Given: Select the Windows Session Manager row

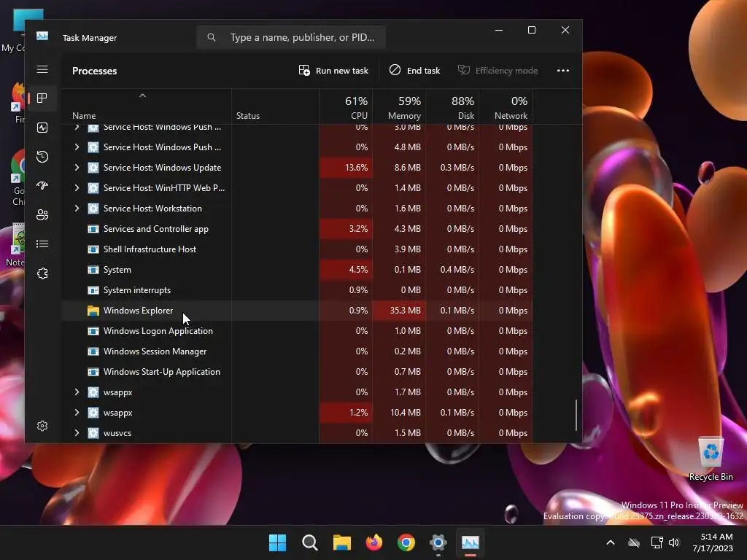Looking at the screenshot, I should 297,351.
